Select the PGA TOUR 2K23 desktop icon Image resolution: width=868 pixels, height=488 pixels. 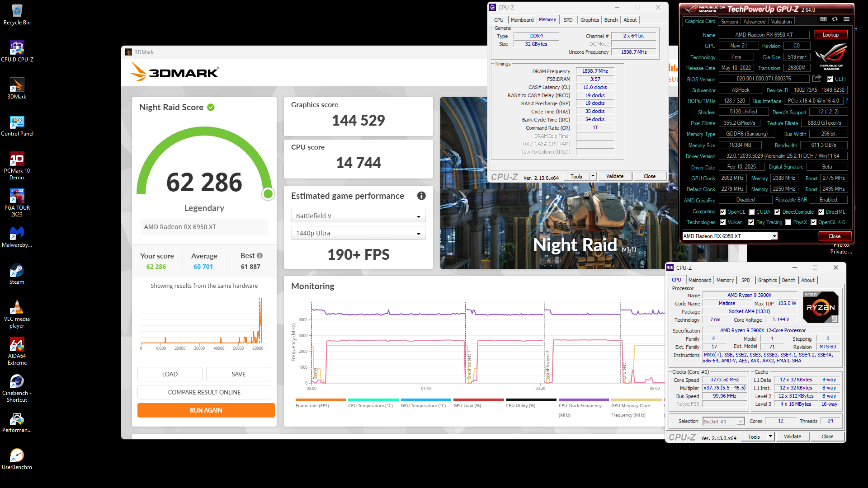(17, 203)
